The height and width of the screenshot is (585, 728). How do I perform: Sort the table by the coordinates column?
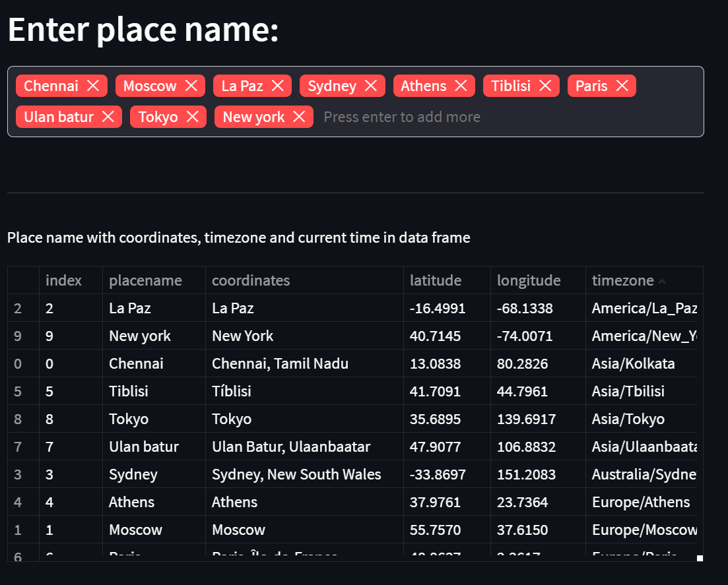[251, 280]
